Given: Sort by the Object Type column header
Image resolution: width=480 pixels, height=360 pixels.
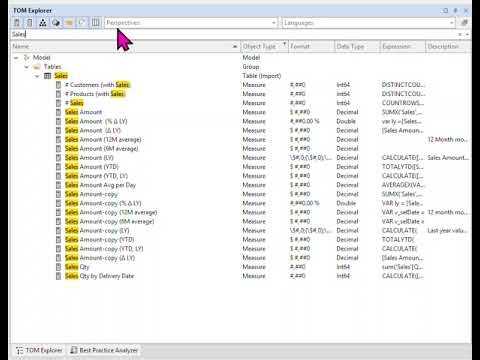Looking at the screenshot, I should 264,46.
